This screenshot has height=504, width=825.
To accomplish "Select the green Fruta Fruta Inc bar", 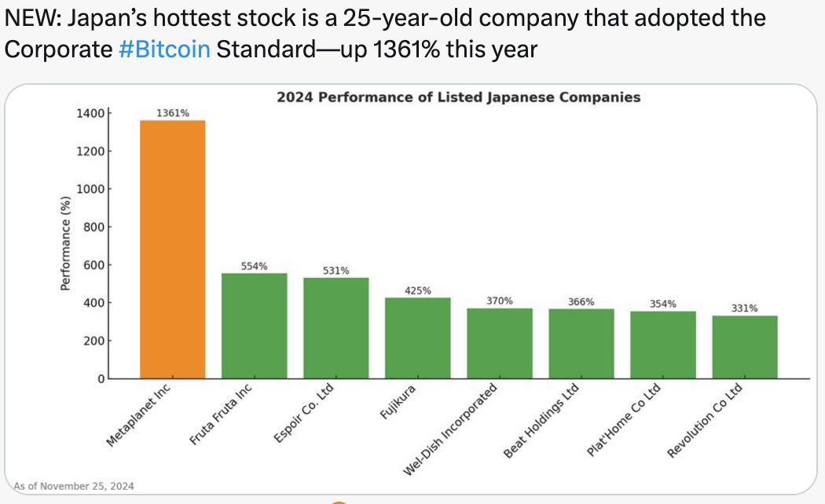I will (254, 326).
